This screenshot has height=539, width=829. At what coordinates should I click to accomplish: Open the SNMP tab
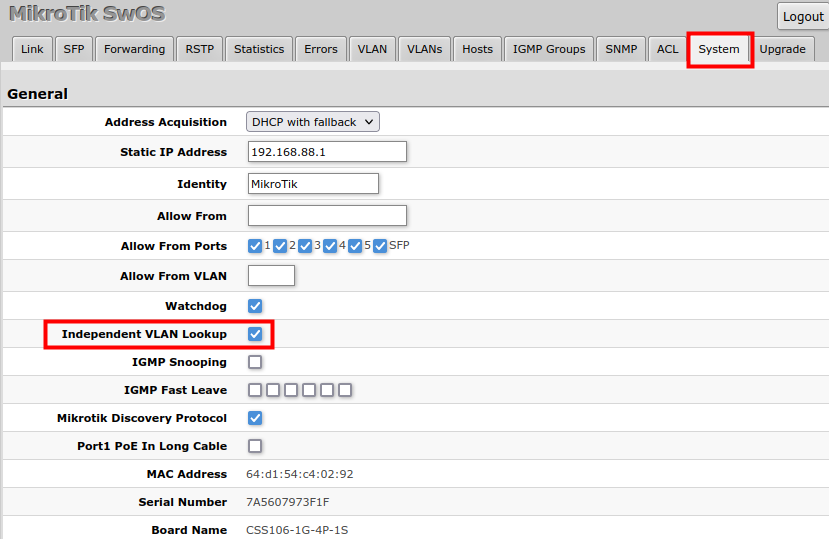(621, 49)
